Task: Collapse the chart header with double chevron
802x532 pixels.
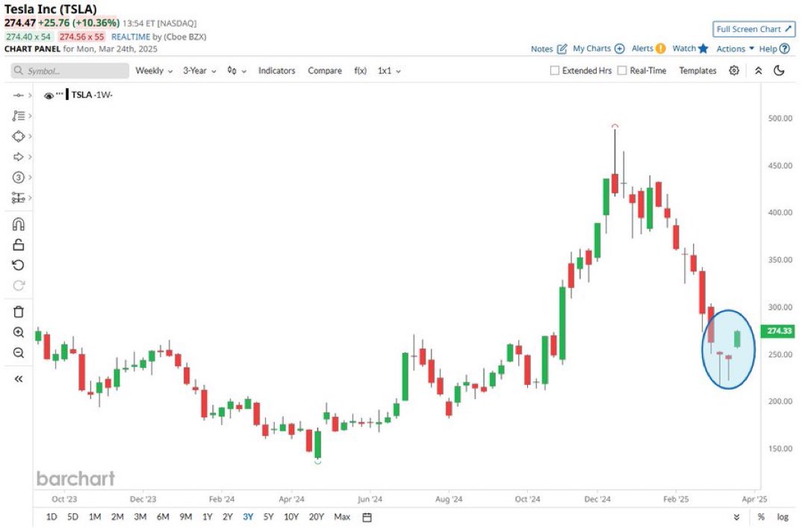Action: pos(759,71)
